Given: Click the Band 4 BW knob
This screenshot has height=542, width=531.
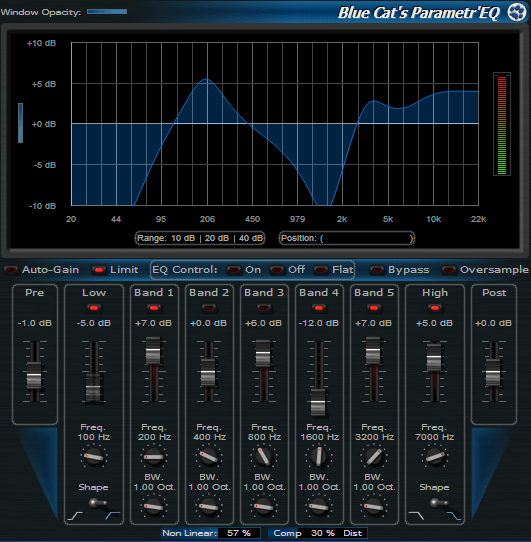Looking at the screenshot, I should coord(319,507).
